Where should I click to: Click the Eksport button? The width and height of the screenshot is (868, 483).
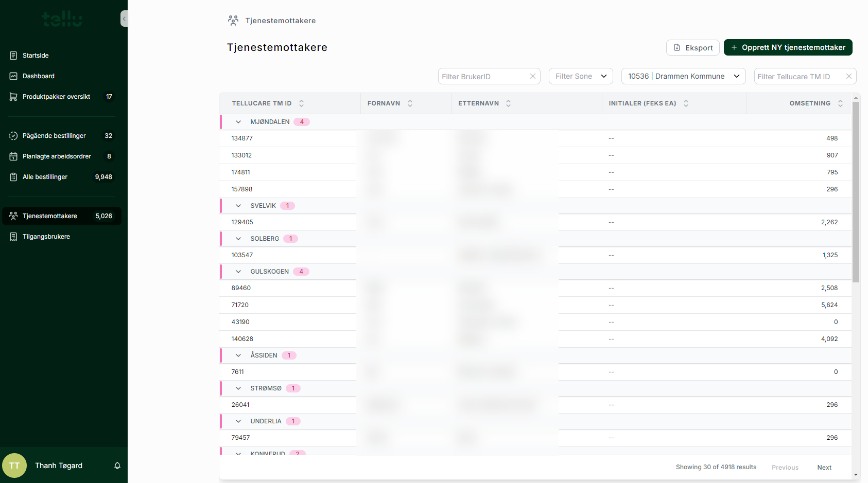pyautogui.click(x=692, y=48)
